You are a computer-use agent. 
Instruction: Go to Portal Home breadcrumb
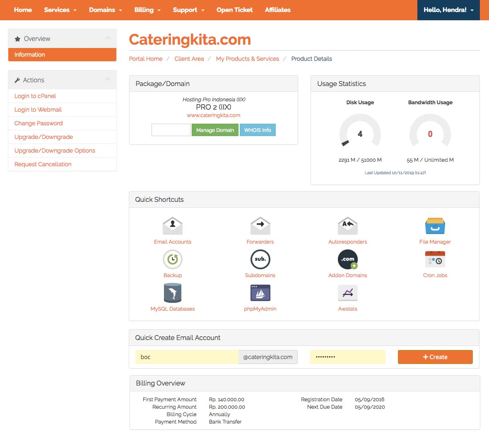146,59
